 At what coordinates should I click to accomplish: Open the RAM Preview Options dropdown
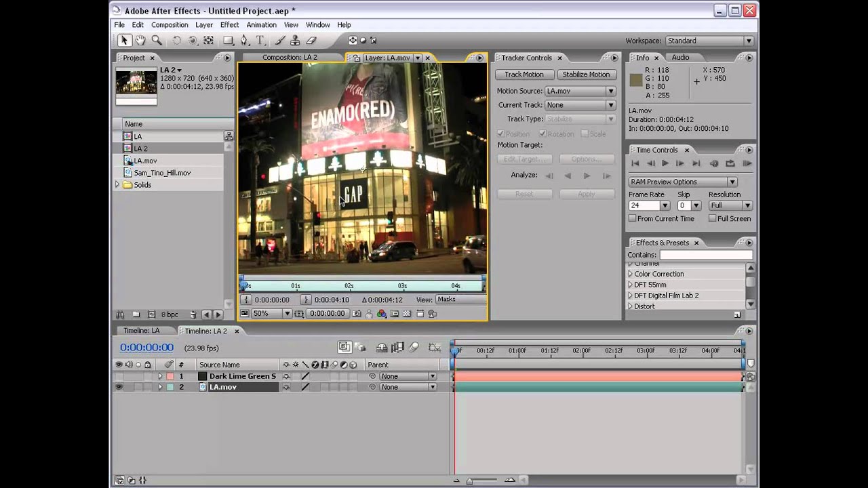point(683,182)
